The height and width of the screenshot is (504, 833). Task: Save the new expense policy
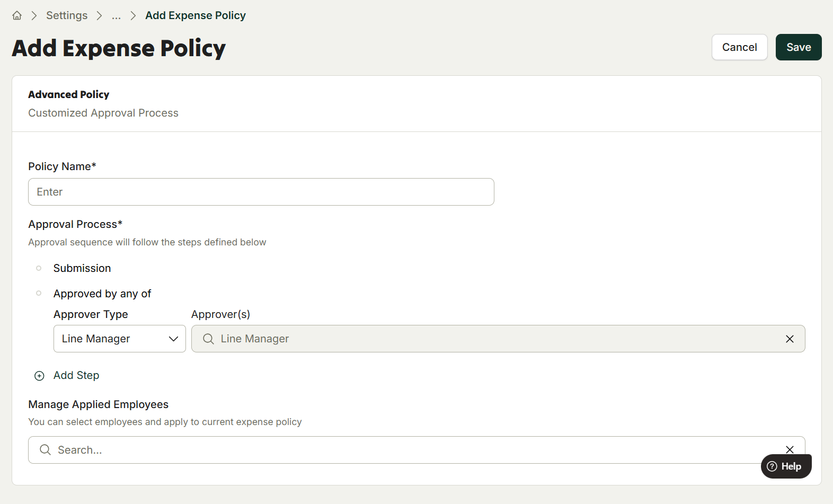pyautogui.click(x=799, y=47)
